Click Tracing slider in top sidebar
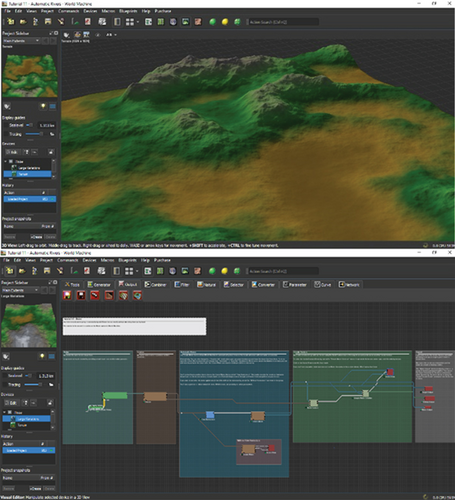455x500 pixels. tap(34, 134)
